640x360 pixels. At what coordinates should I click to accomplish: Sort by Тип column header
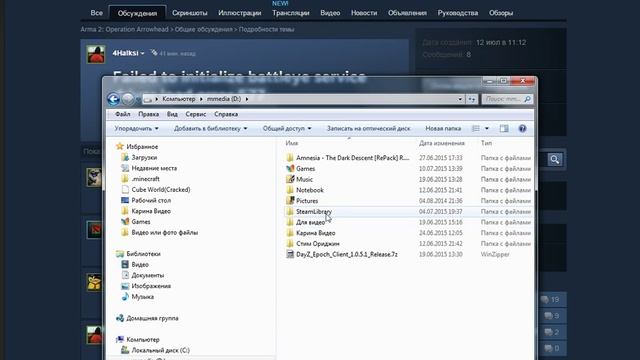coord(486,143)
